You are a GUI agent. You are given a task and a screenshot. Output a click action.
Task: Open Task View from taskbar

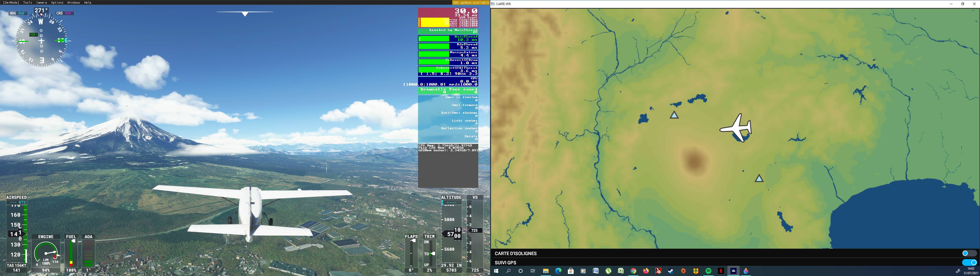click(x=533, y=271)
